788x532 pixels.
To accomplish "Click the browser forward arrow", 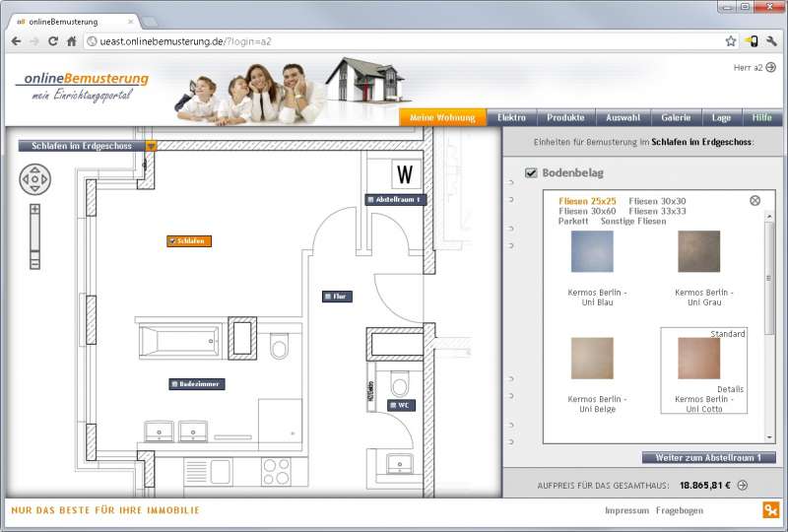I will [34, 41].
